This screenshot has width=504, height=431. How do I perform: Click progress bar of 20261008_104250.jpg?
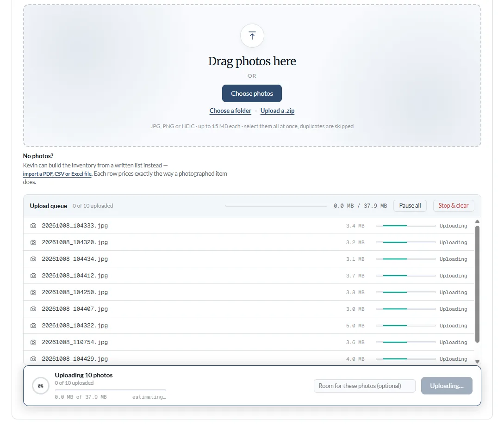[x=405, y=293]
